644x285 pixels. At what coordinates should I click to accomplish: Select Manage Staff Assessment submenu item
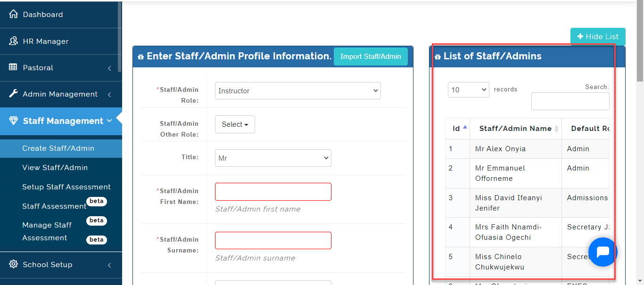[x=47, y=231]
